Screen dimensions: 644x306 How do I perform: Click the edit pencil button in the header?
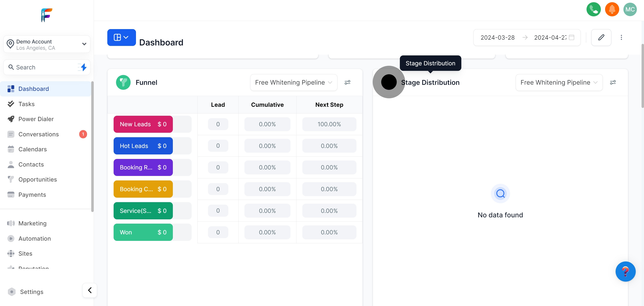tap(601, 37)
